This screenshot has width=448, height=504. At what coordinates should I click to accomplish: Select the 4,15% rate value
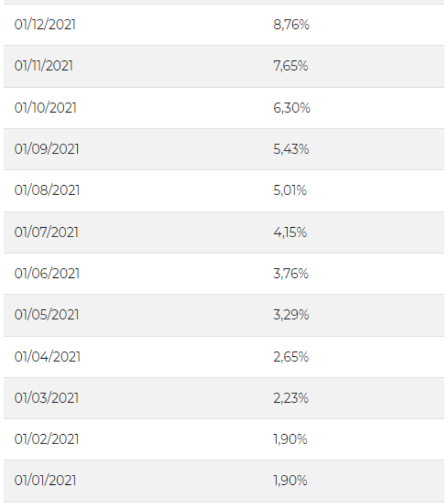click(x=290, y=232)
